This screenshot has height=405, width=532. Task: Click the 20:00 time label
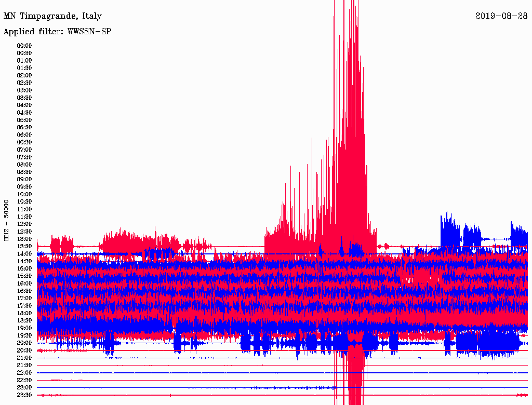(x=24, y=343)
